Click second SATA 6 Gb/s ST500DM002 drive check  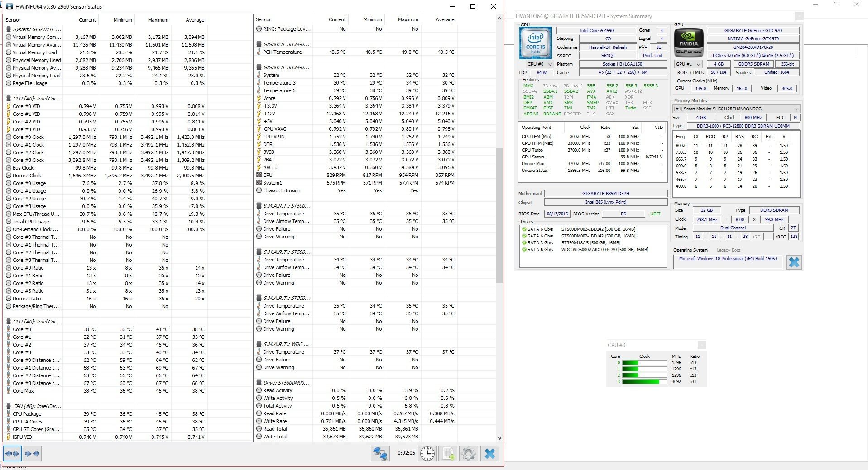[524, 236]
